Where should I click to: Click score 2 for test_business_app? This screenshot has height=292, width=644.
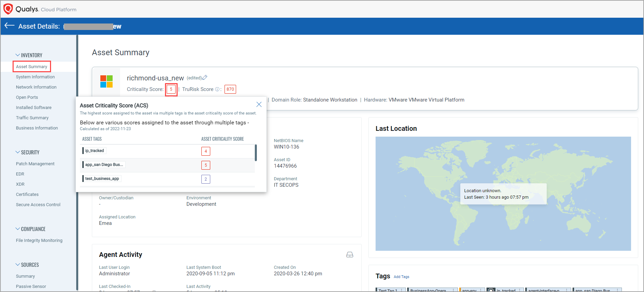click(206, 179)
